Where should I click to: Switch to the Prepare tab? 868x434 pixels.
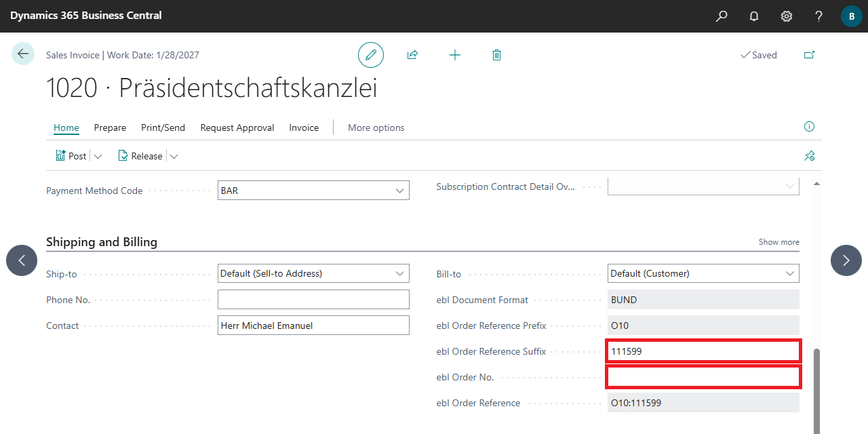click(x=110, y=127)
